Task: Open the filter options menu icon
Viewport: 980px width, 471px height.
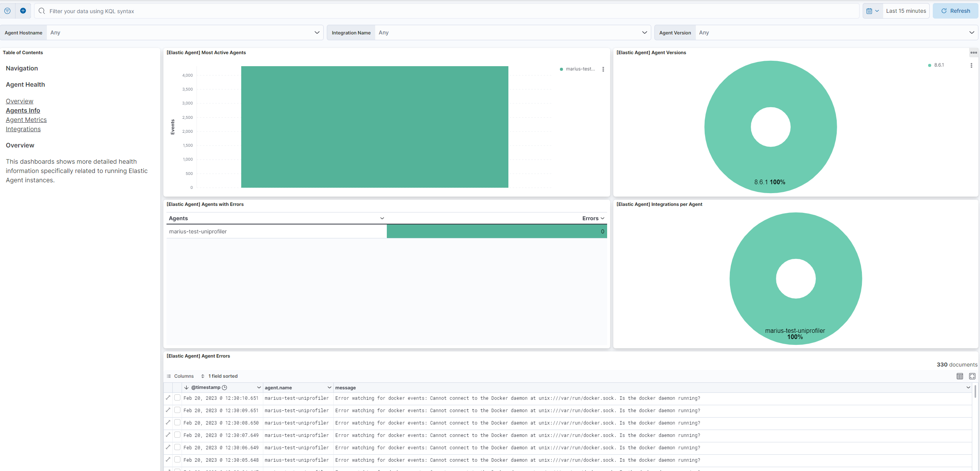Action: [x=7, y=11]
